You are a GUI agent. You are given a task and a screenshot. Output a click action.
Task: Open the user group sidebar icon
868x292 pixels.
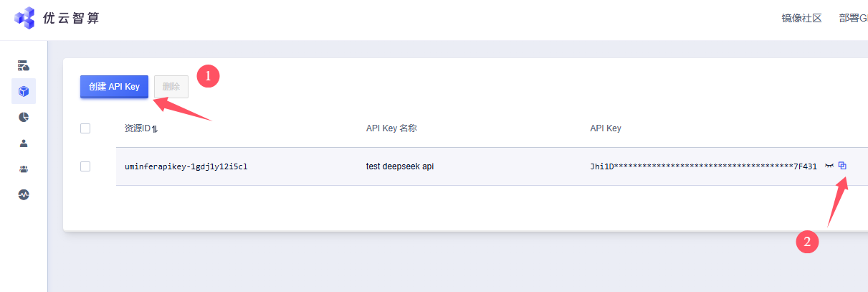coord(24,169)
